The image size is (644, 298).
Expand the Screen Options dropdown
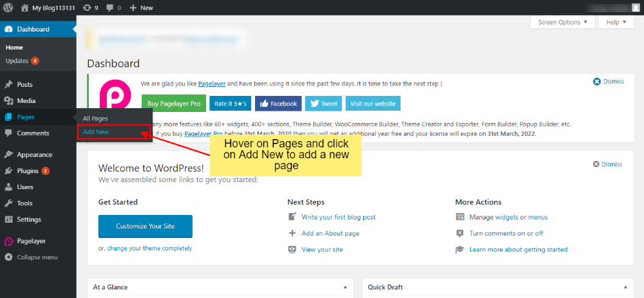point(562,22)
